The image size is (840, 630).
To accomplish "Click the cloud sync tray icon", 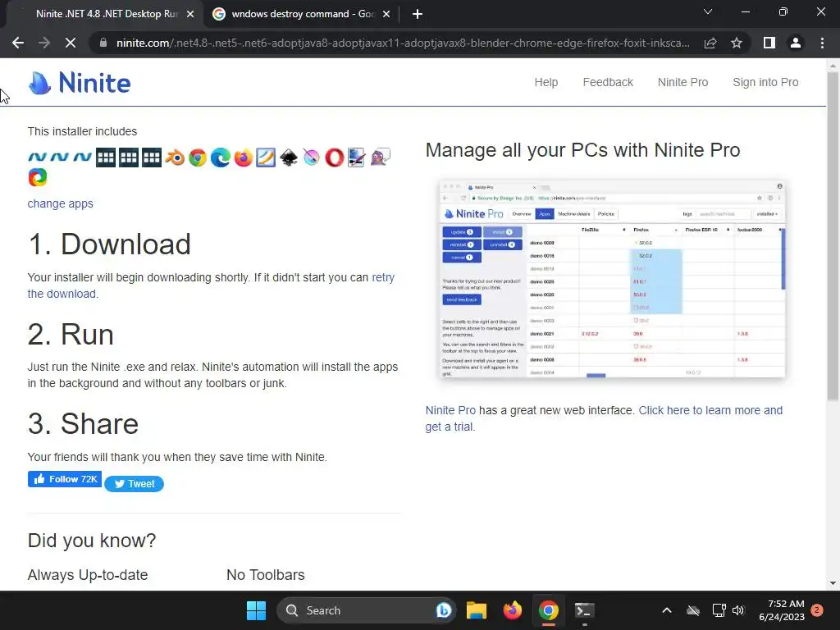I will click(693, 610).
